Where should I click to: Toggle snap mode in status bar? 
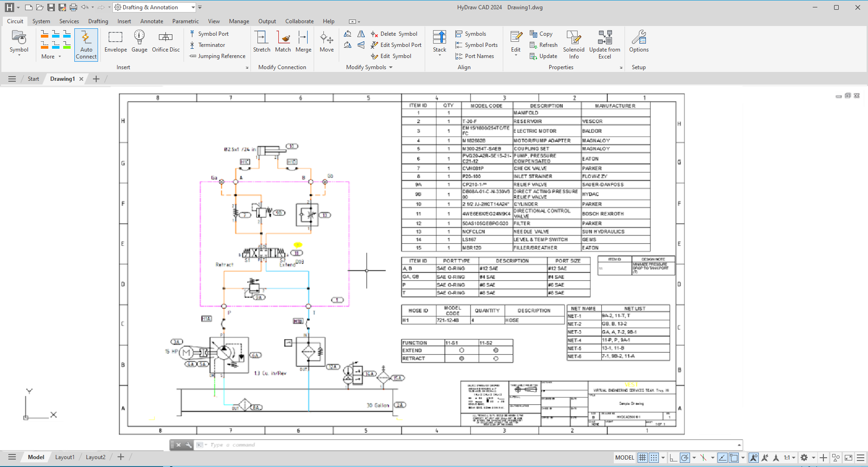click(654, 458)
